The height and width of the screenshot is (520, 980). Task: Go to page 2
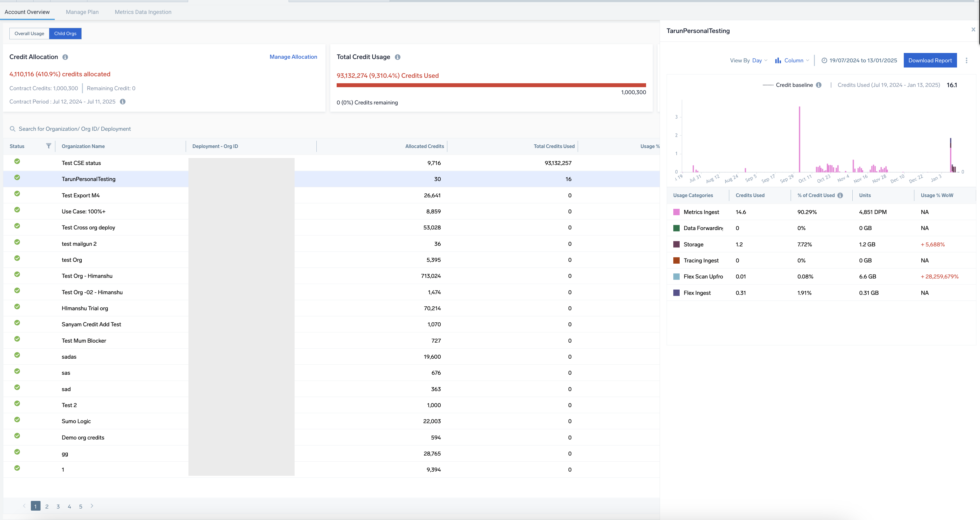47,507
